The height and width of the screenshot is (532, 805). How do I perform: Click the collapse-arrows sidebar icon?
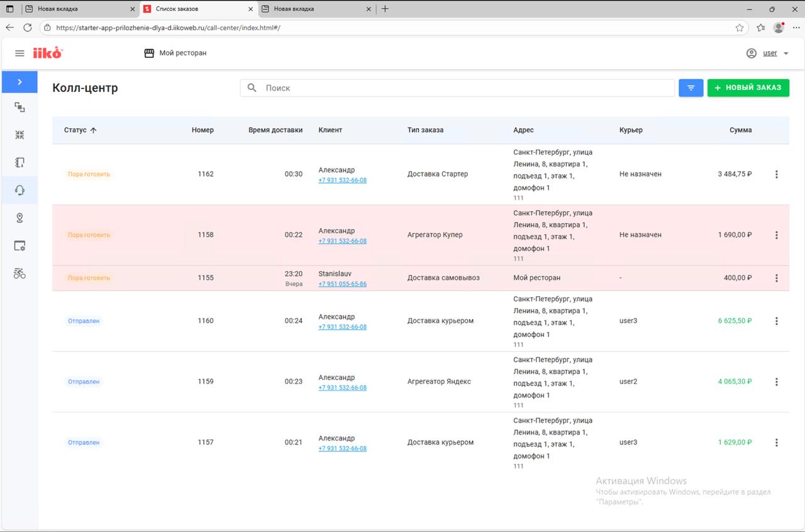click(x=19, y=135)
